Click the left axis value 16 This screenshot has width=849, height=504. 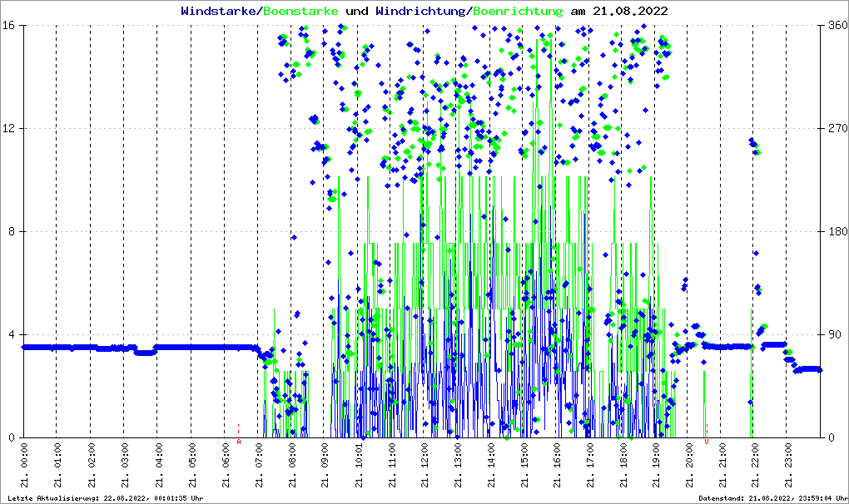click(7, 26)
